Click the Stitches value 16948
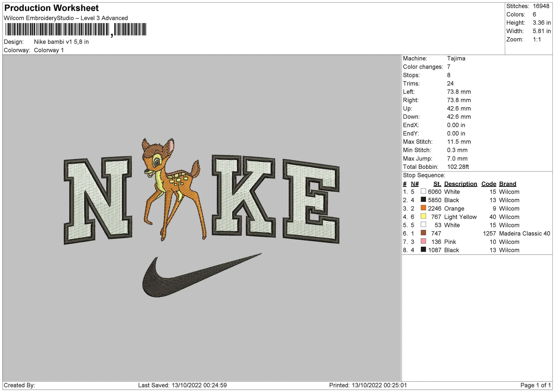The height and width of the screenshot is (392, 555). click(541, 6)
